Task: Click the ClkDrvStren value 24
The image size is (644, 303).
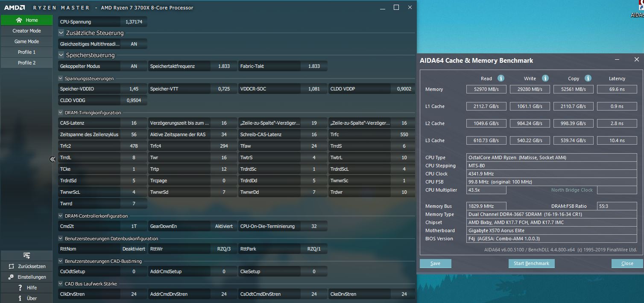Action: [134, 294]
